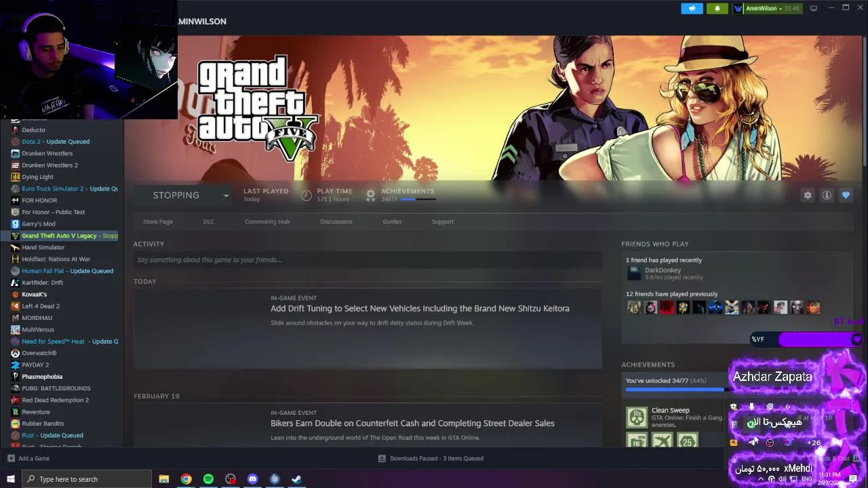Open the Community Hub tab
The width and height of the screenshot is (868, 488).
(x=267, y=222)
